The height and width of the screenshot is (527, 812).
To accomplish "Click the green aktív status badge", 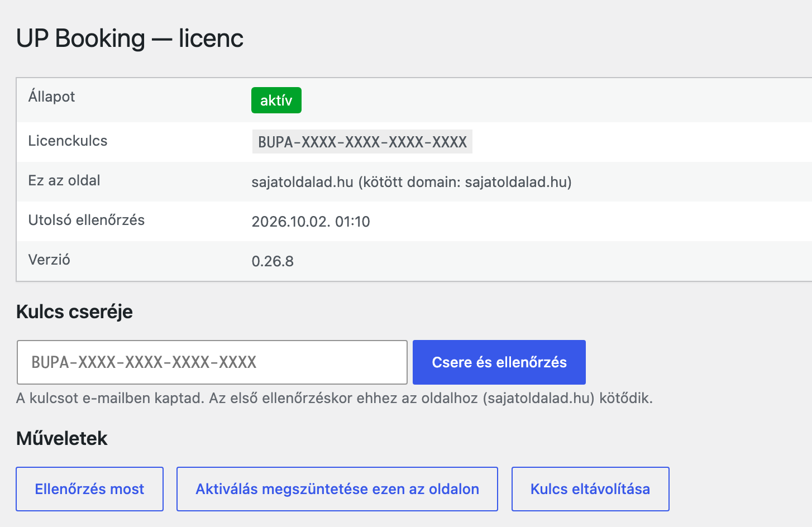I will pyautogui.click(x=276, y=100).
